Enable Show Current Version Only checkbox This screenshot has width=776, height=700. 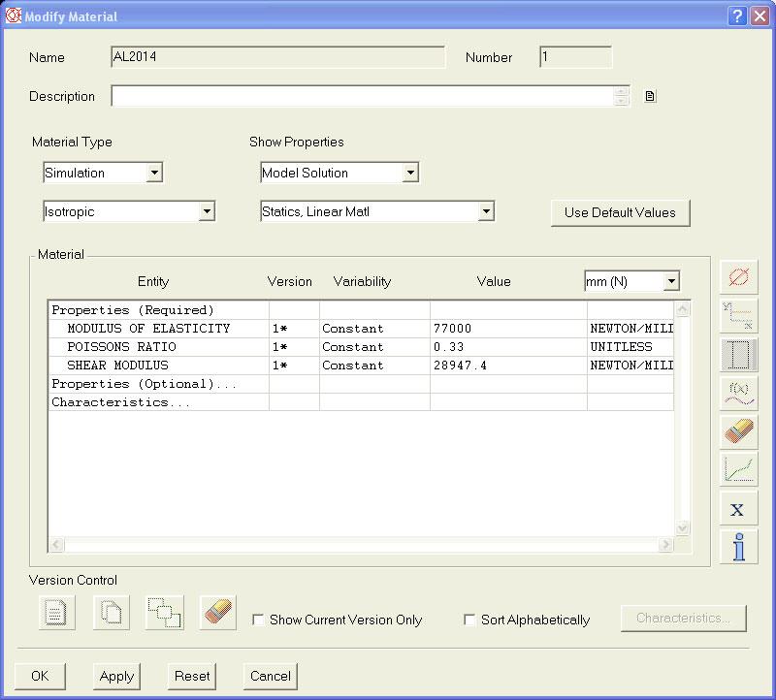[x=258, y=620]
